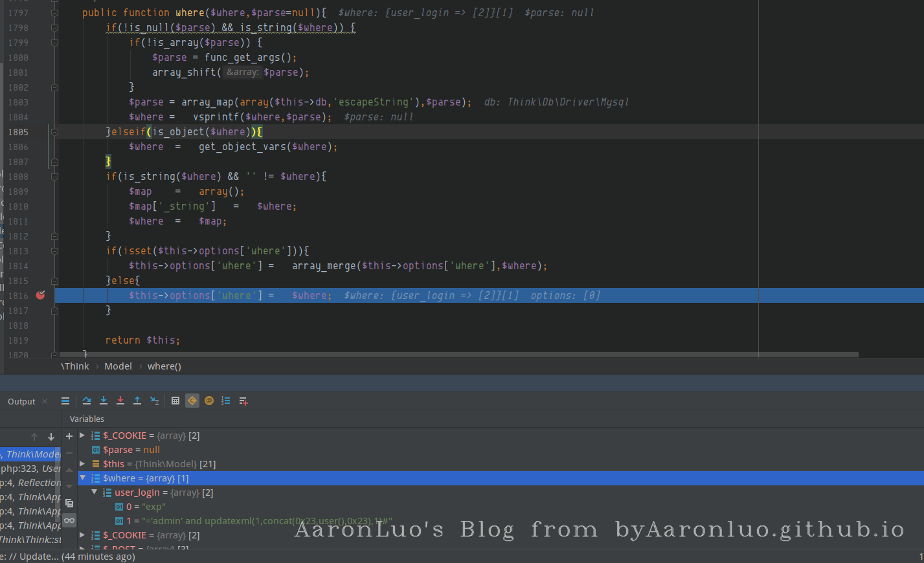Click Step Into debugger icon

(104, 401)
